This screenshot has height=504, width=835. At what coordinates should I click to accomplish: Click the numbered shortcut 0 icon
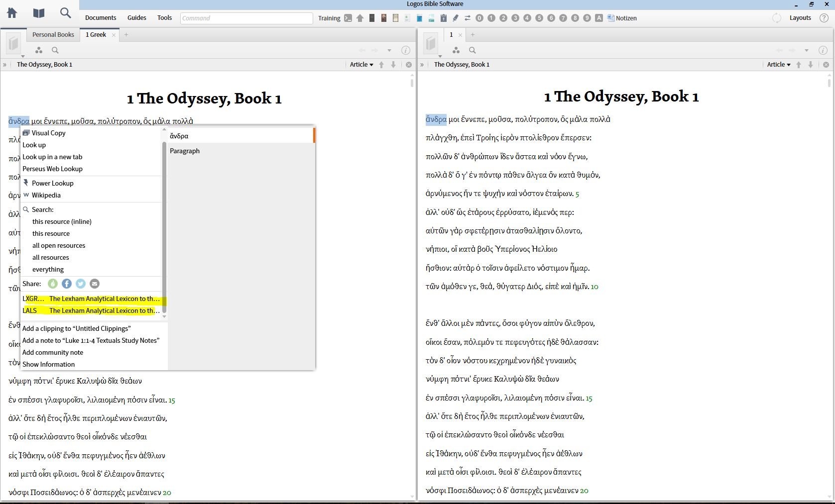tap(479, 18)
